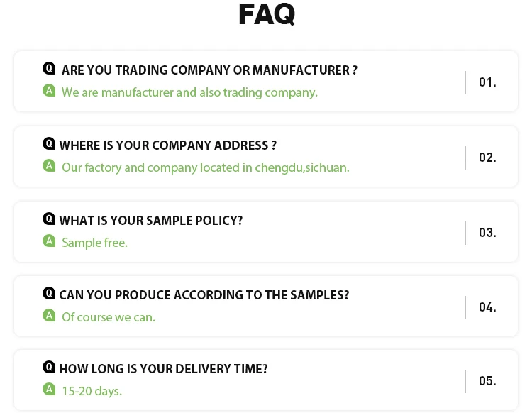Click 'CAN YOU PRODUCE ACCORDING TO THE SAMPLES?'

coord(204,295)
